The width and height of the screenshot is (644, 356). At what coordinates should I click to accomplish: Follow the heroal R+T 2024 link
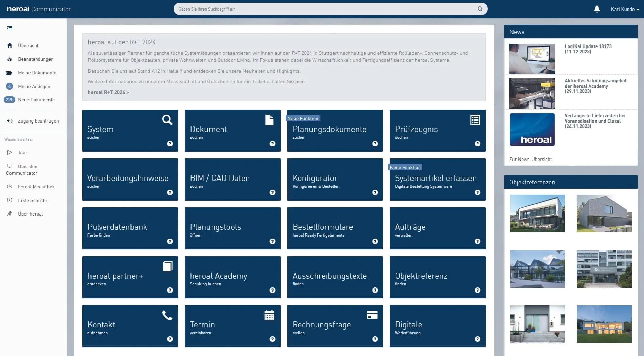point(108,92)
